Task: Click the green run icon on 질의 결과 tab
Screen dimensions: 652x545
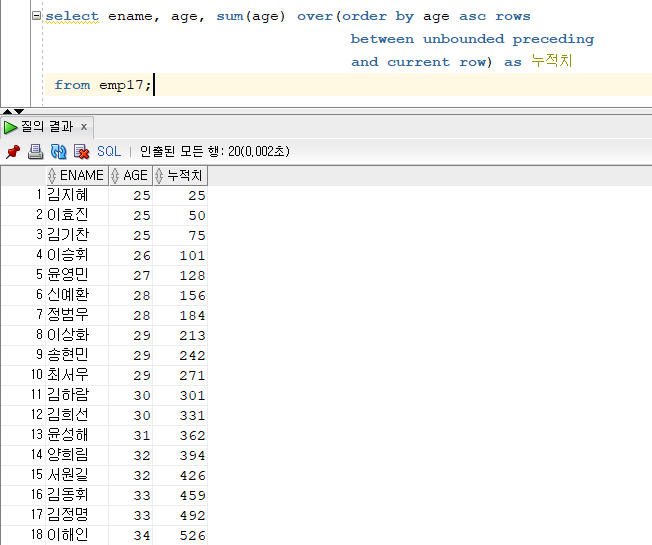Action: (x=10, y=127)
